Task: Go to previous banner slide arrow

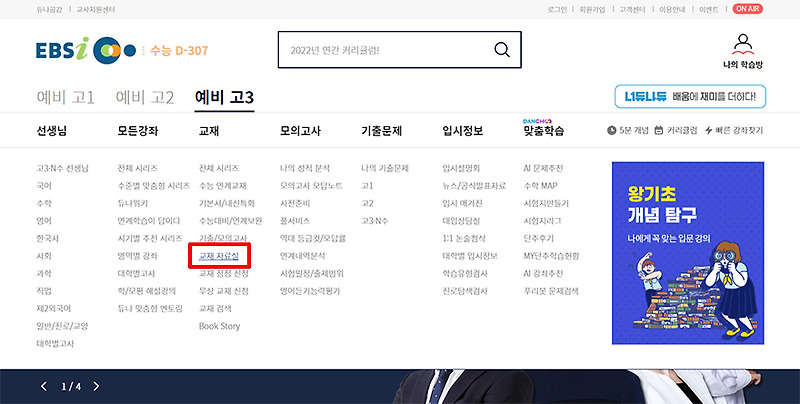Action: coord(43,386)
